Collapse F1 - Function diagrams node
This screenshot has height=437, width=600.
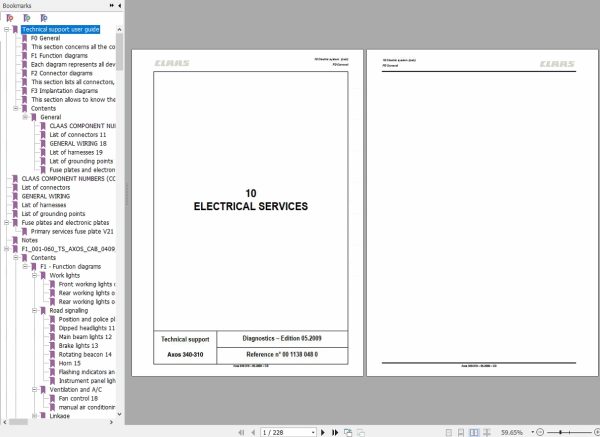25,267
